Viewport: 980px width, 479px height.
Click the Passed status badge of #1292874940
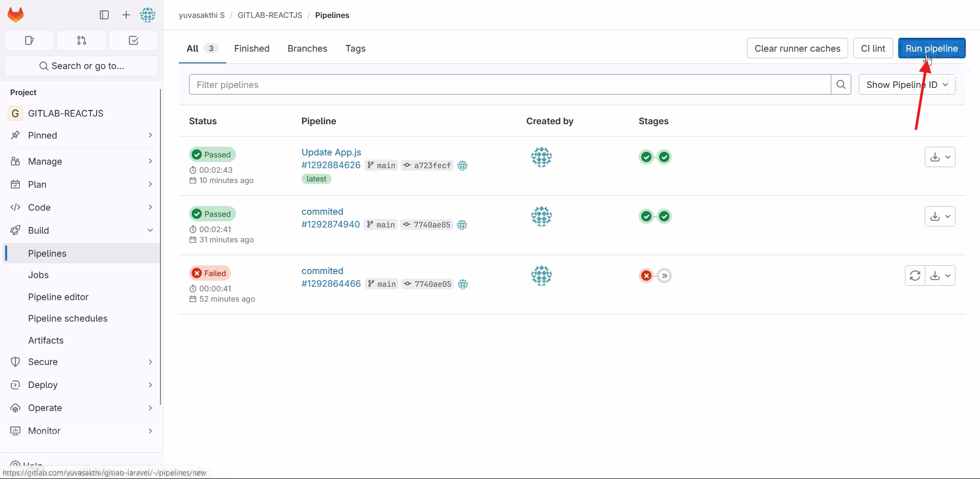(x=212, y=214)
